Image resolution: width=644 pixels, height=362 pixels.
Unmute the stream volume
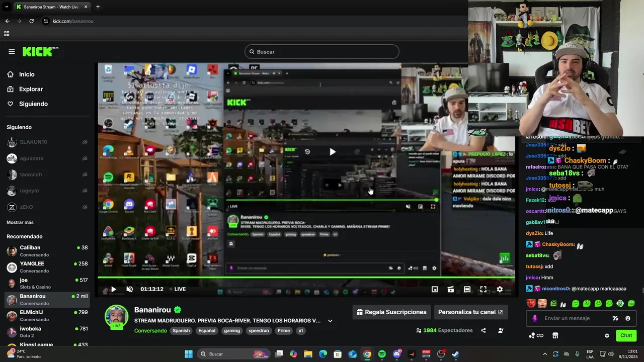coord(129,289)
